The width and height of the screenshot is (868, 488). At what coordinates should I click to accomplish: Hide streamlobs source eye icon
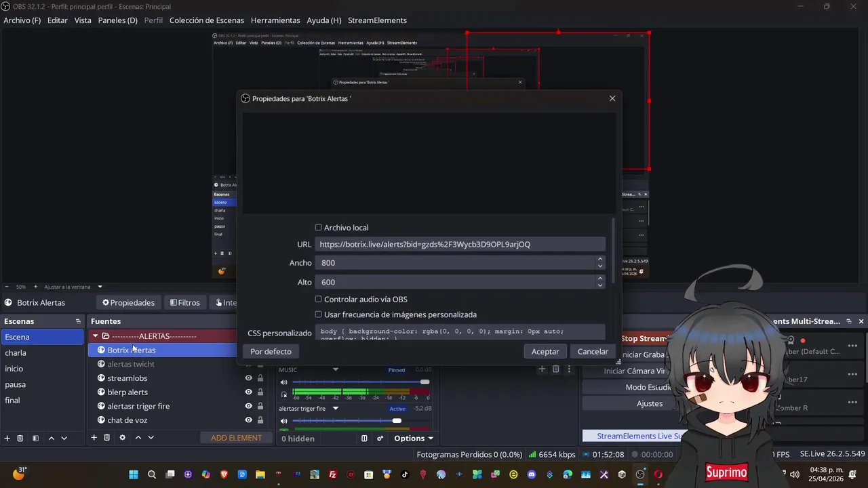[x=248, y=378]
